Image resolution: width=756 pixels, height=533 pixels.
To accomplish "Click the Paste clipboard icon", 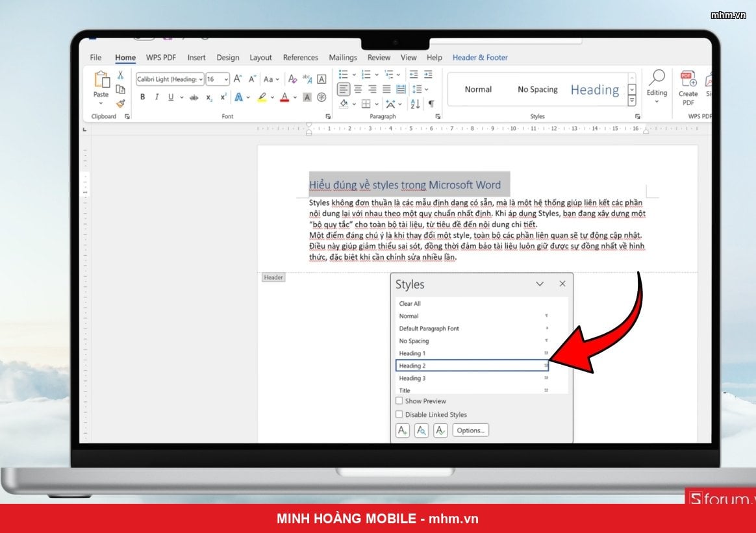I will pos(101,79).
